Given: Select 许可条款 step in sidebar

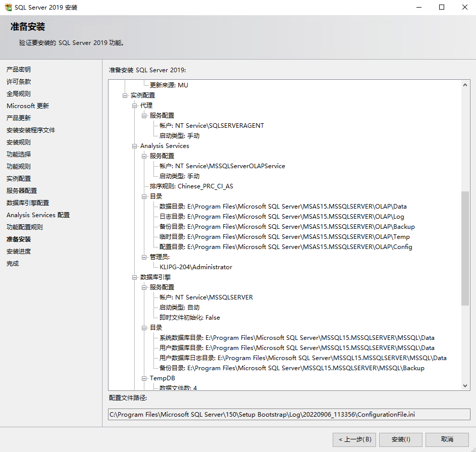Looking at the screenshot, I should [x=19, y=82].
